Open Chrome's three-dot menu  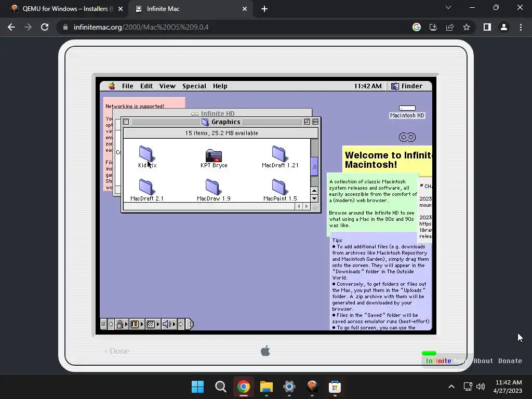coord(521,27)
